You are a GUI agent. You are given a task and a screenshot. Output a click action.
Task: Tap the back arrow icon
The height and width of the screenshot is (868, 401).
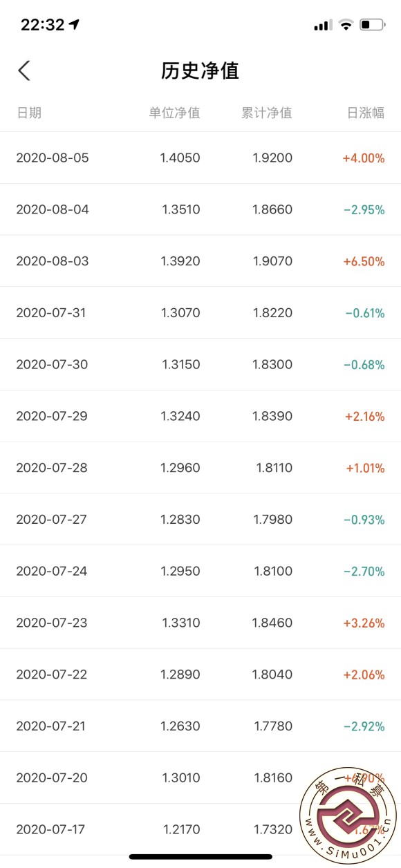click(24, 70)
